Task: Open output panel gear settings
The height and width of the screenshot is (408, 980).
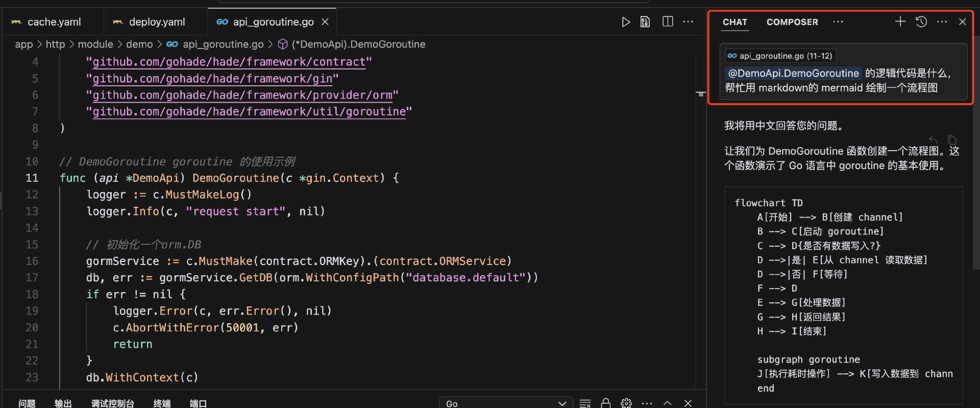Action: coord(626,403)
